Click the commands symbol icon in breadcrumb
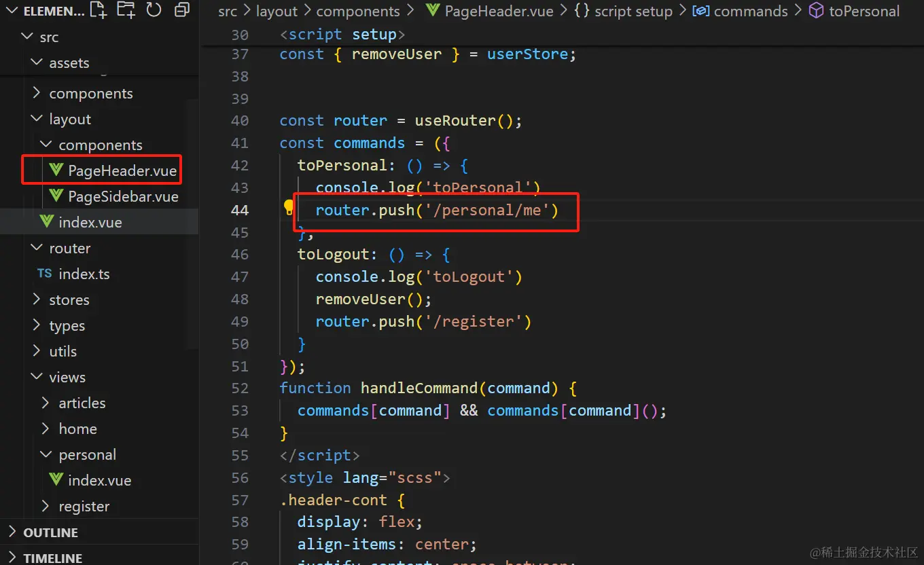The height and width of the screenshot is (565, 924). coord(700,11)
